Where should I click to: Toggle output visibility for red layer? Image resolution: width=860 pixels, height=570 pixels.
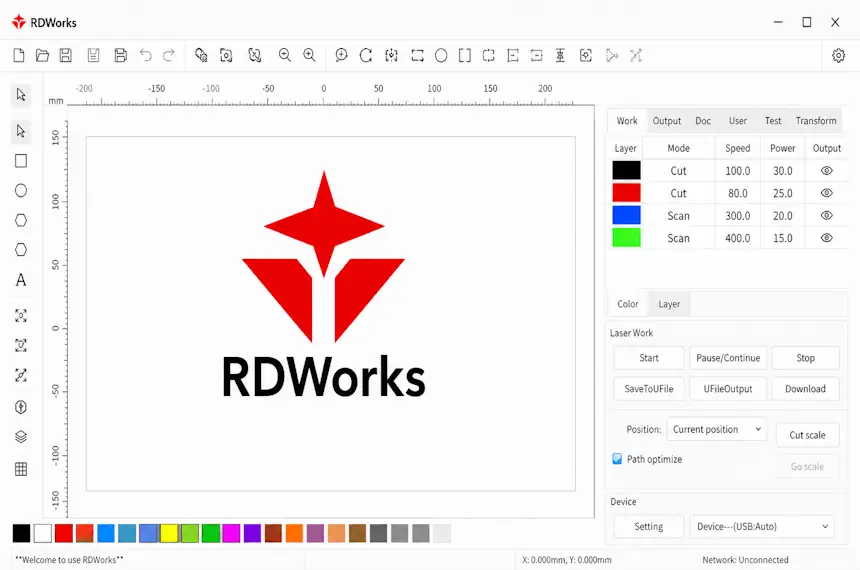tap(827, 193)
